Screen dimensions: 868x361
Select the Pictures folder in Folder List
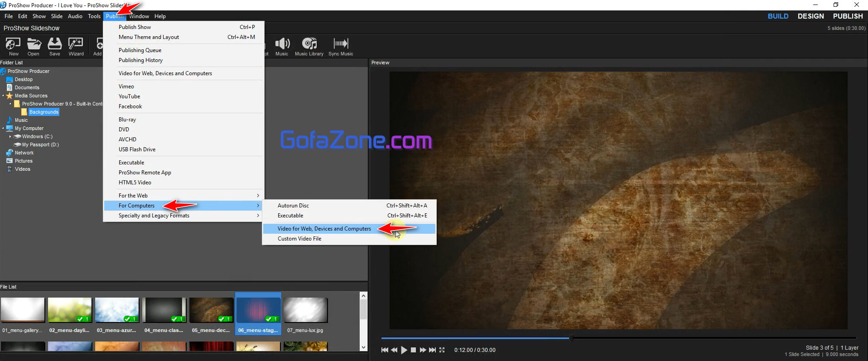24,161
